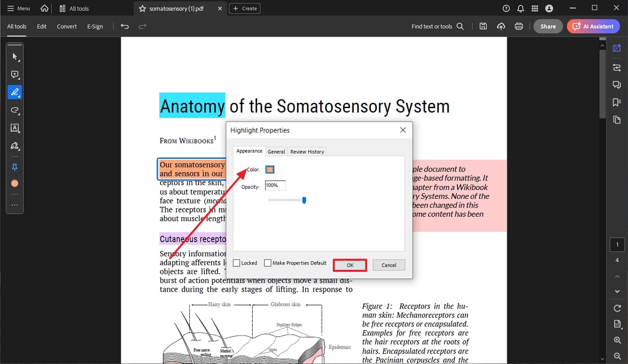Check the Locked checkbox
This screenshot has width=628, height=364.
[237, 263]
